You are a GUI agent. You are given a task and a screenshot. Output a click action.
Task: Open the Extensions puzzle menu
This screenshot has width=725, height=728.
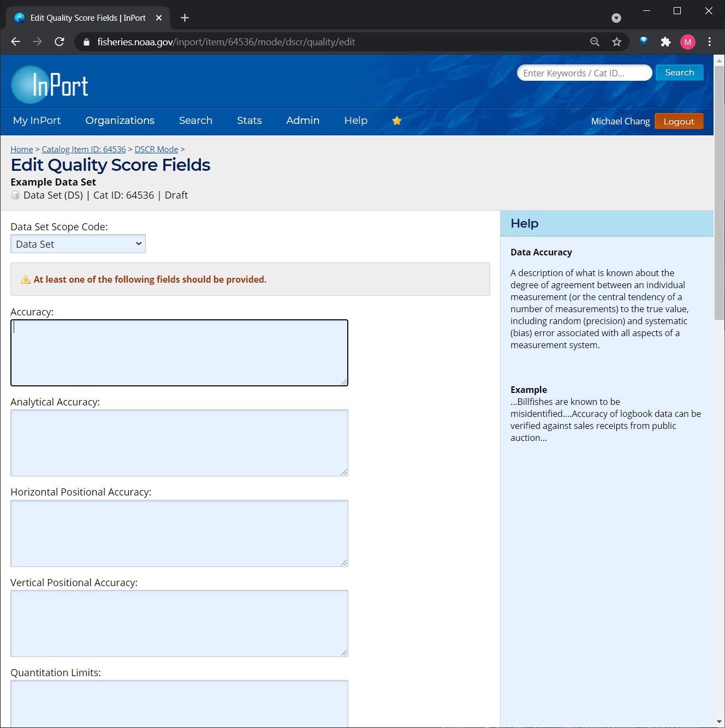click(665, 42)
